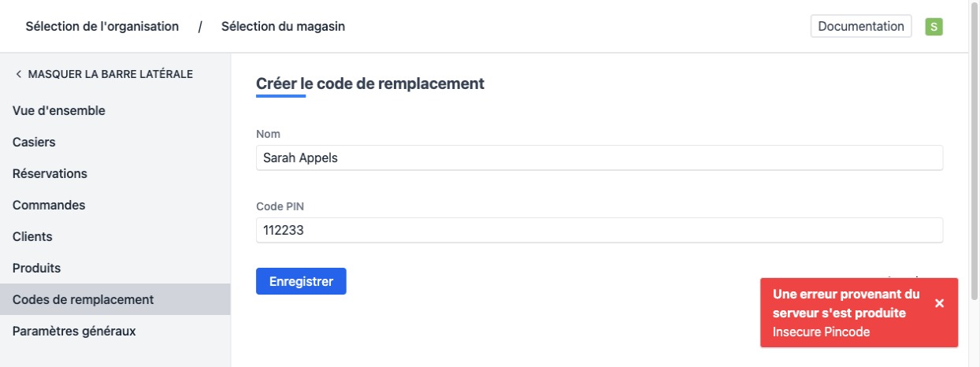Open the Casiers section
The width and height of the screenshot is (980, 367).
[34, 143]
